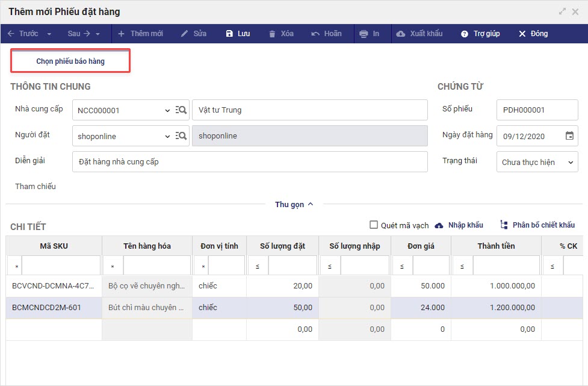Enable the Quét mã vạch checkbox
The height and width of the screenshot is (386, 588).
(x=374, y=225)
